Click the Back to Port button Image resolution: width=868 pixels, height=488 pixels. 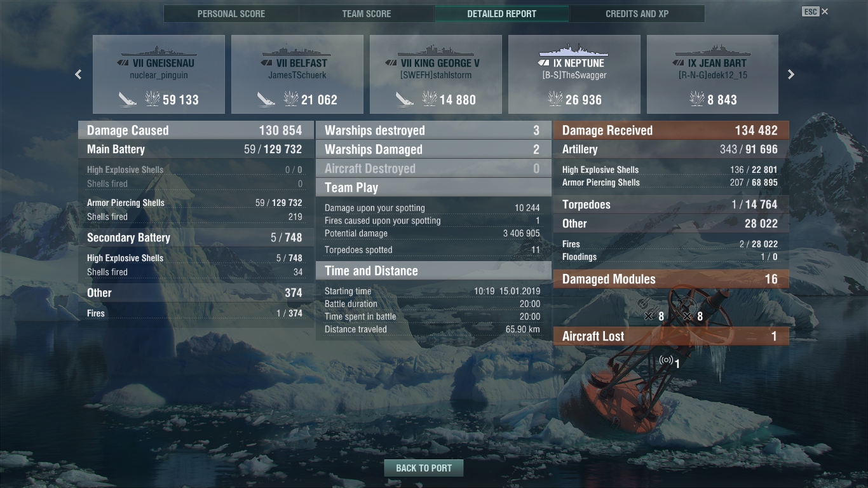click(424, 468)
